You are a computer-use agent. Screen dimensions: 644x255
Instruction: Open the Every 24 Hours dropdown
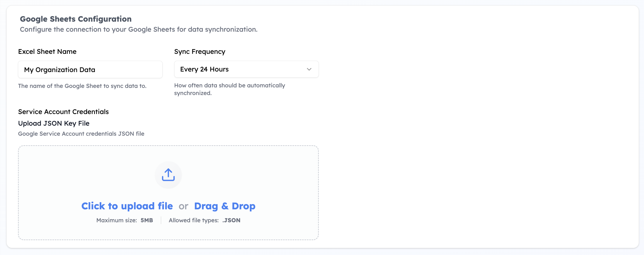(x=246, y=69)
